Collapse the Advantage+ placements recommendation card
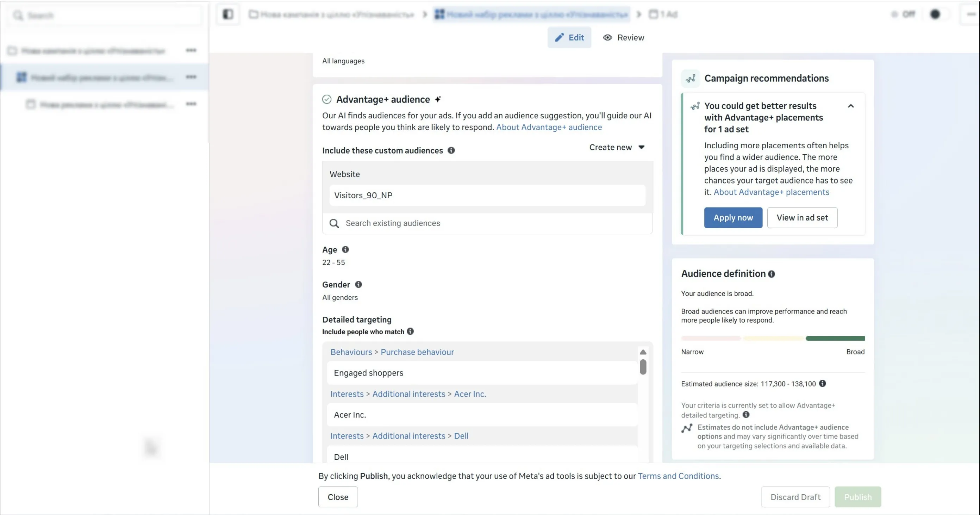The image size is (980, 515). click(x=851, y=106)
